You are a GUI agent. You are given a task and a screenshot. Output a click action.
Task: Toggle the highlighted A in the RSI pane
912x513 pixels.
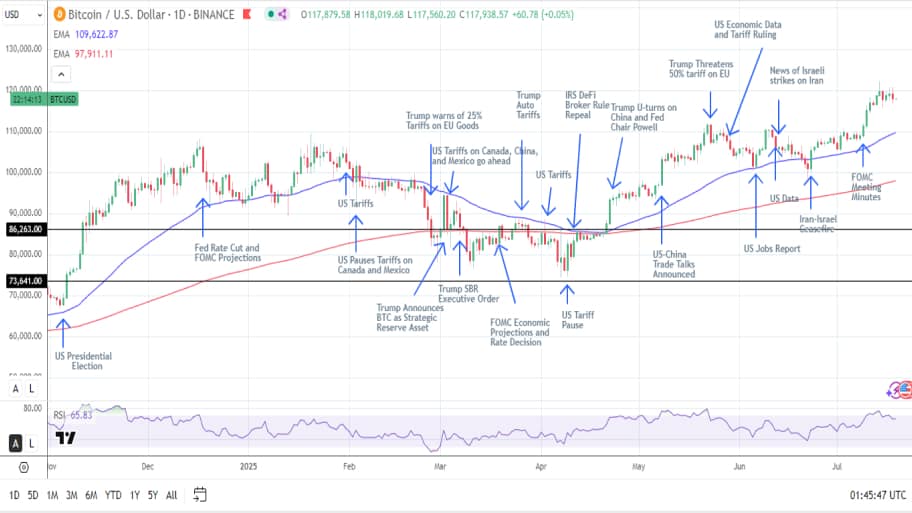pyautogui.click(x=16, y=444)
